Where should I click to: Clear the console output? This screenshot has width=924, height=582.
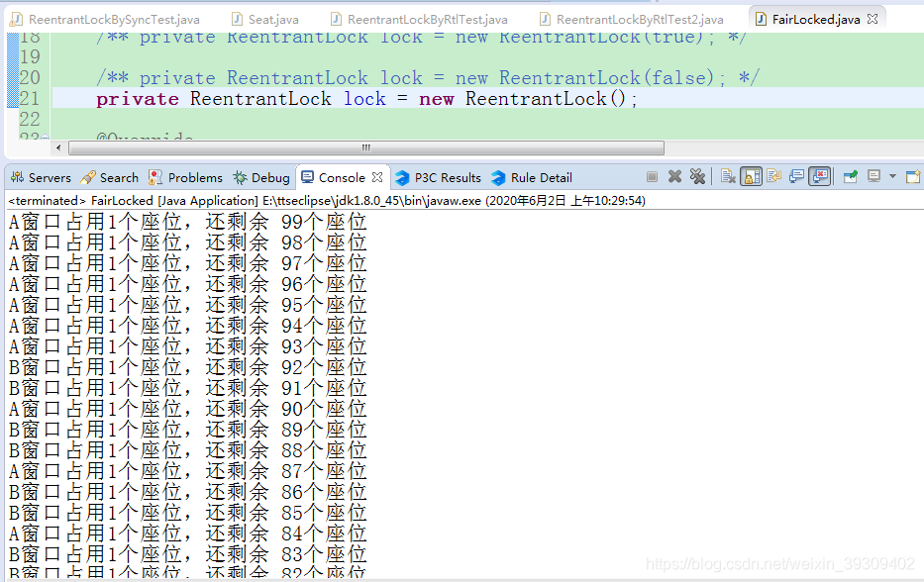coord(728,177)
